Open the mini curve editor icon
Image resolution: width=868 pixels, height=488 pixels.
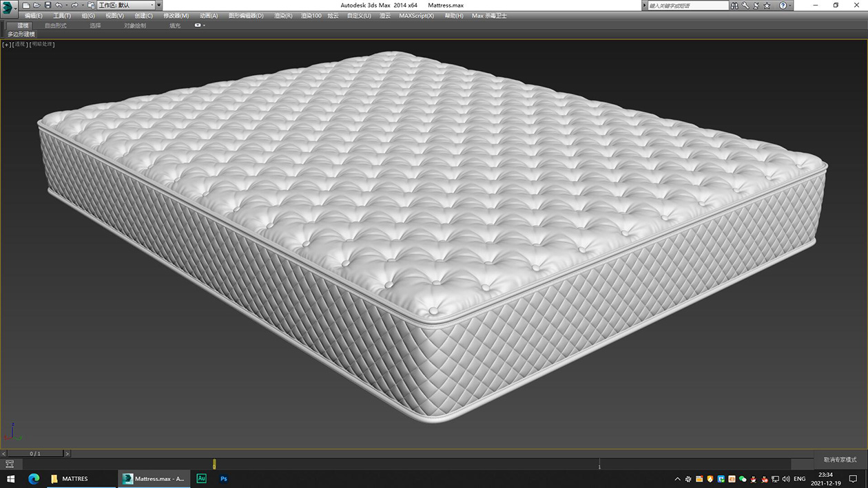click(x=10, y=464)
